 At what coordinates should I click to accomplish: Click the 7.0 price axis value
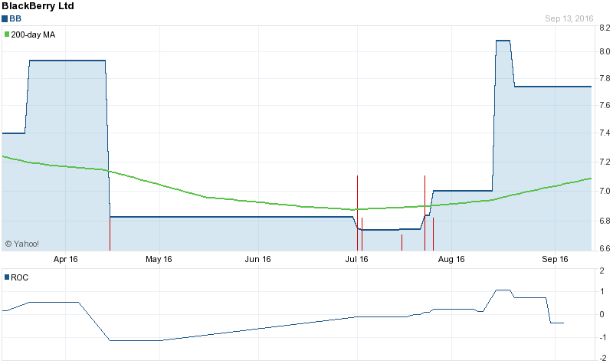(x=605, y=191)
